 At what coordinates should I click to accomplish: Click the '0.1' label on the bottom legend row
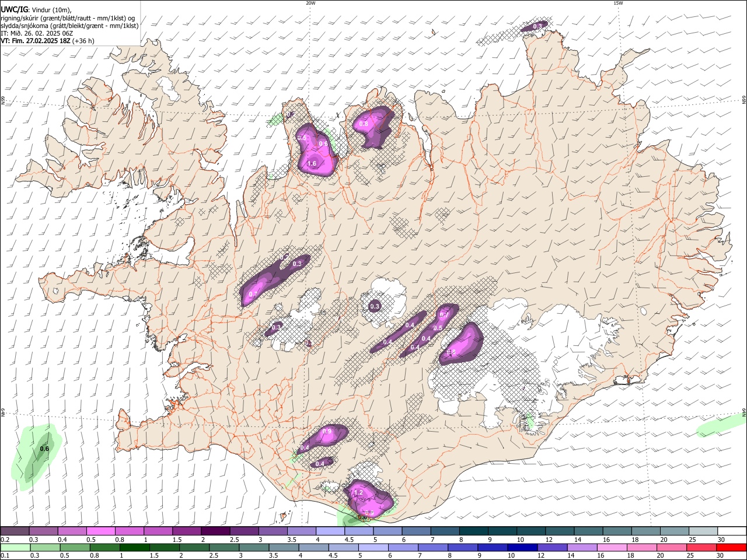coord(5,555)
